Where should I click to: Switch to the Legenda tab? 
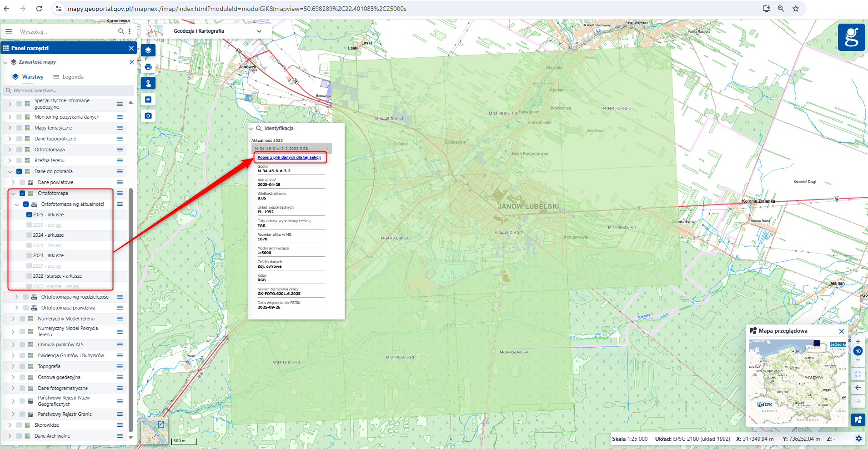68,77
